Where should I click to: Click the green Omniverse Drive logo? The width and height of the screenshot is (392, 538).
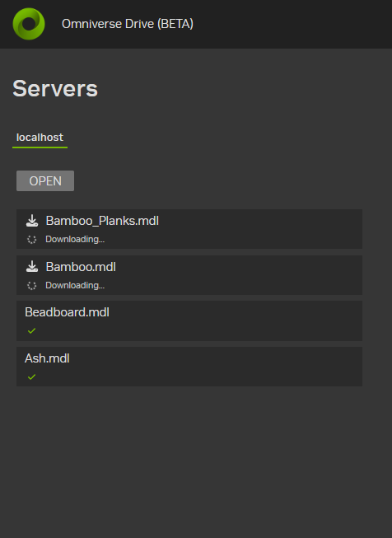[x=29, y=24]
